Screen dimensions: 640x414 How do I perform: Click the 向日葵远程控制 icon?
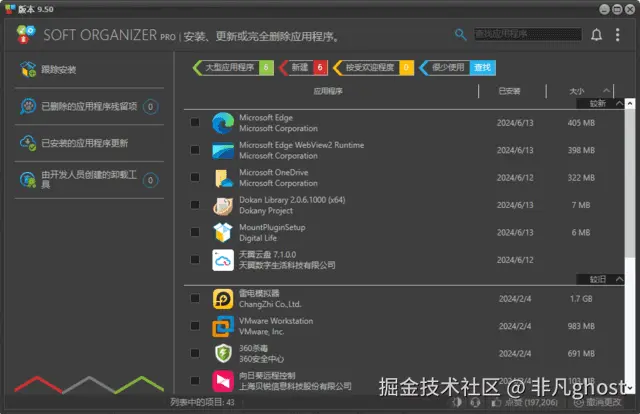coord(223,381)
